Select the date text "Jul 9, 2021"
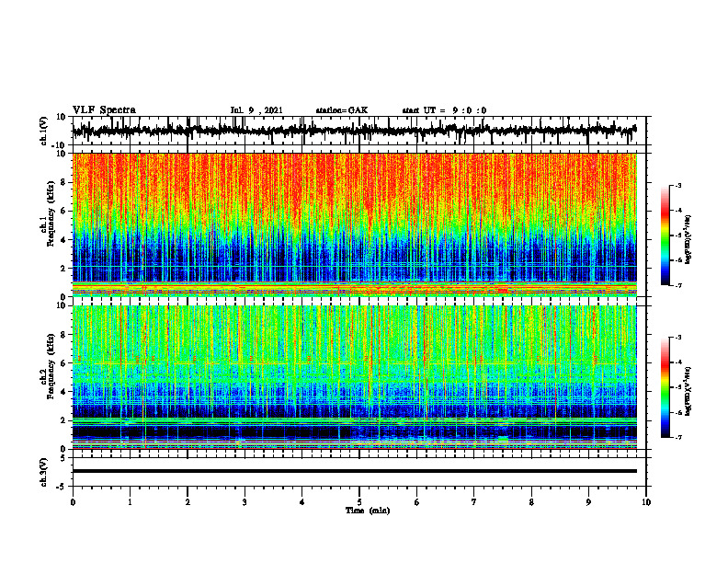Image resolution: width=728 pixels, height=563 pixels. point(256,110)
